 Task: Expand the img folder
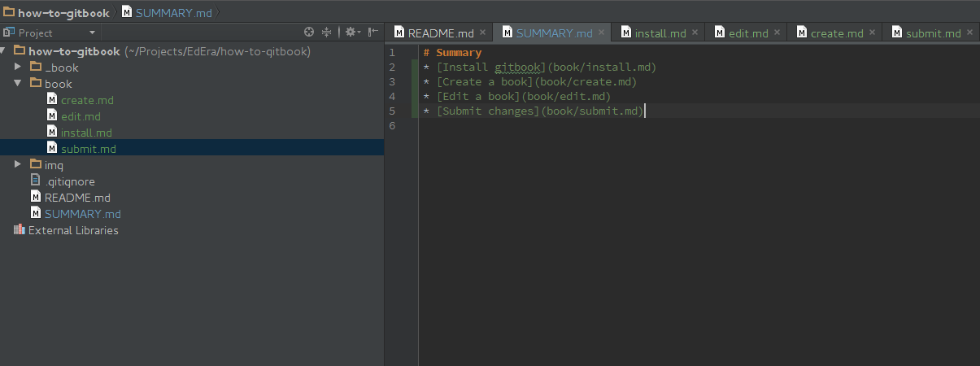[x=18, y=164]
